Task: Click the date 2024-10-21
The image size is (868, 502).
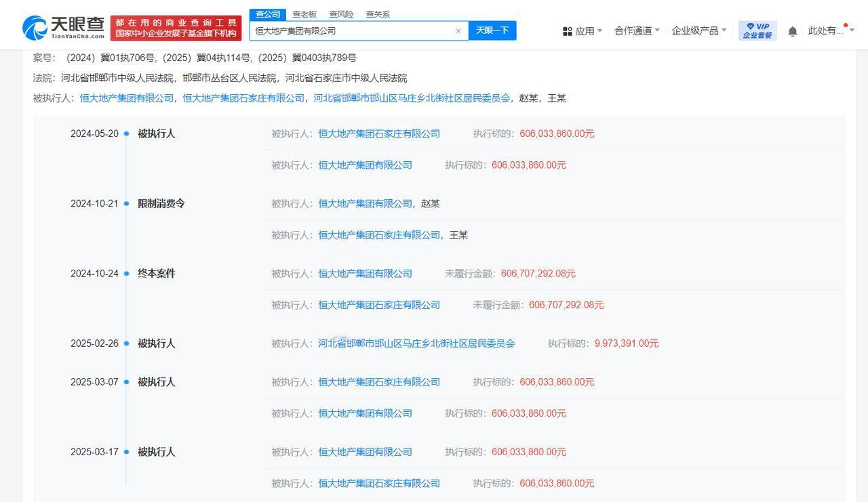Action: [94, 204]
